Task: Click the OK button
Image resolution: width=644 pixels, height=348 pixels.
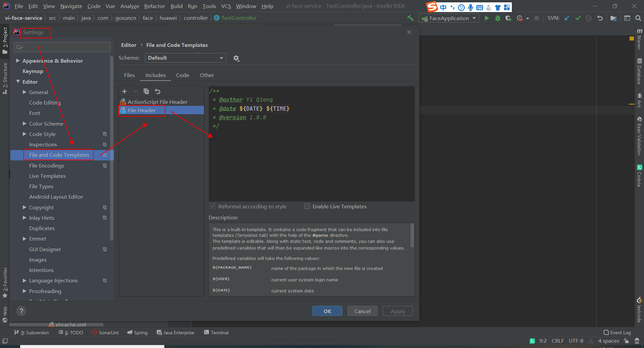Action: [327, 311]
